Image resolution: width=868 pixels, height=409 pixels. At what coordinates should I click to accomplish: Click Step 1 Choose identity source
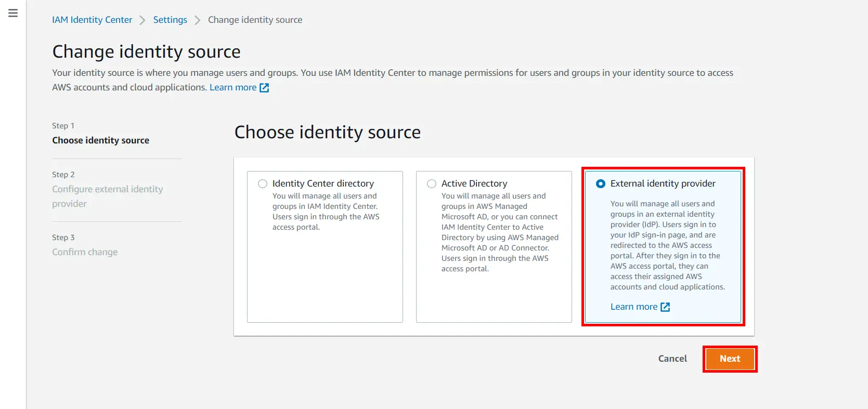pos(100,140)
